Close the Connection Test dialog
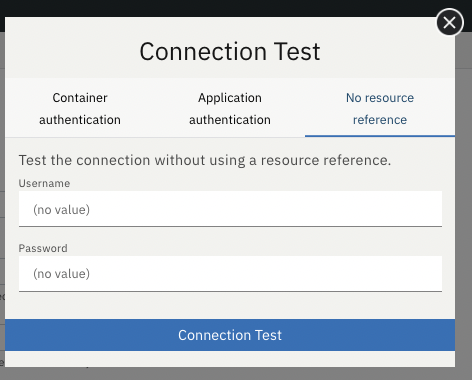Image resolution: width=472 pixels, height=380 pixels. pos(450,23)
